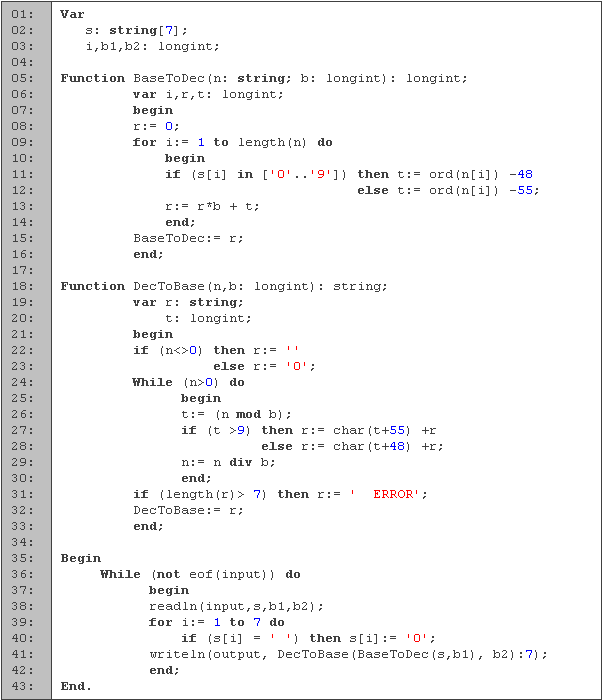Click 'readln(input,s,b1,b2);' statement
Screen dimensions: 602x700
(x=236, y=607)
